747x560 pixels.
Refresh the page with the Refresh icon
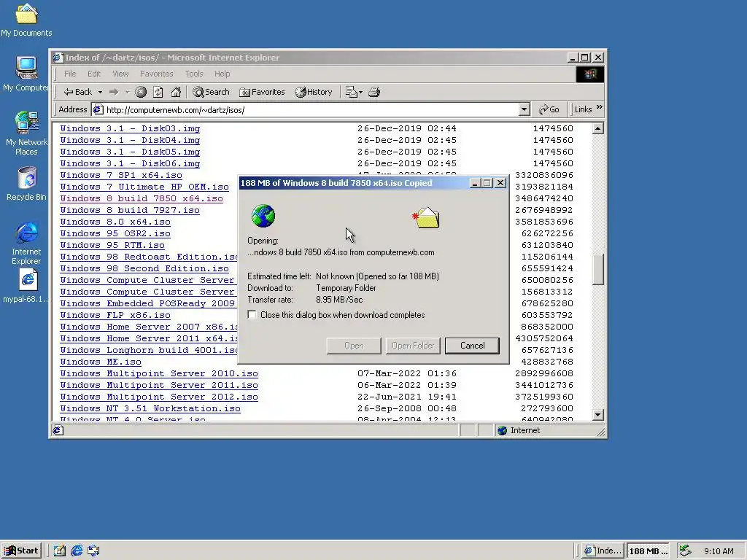(x=158, y=92)
